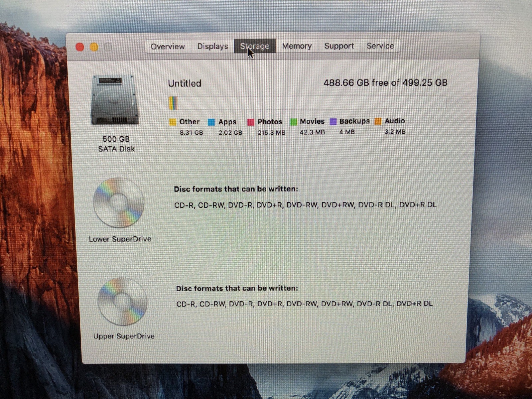This screenshot has height=399, width=532.
Task: Close the About This Mac window
Action: pyautogui.click(x=80, y=47)
